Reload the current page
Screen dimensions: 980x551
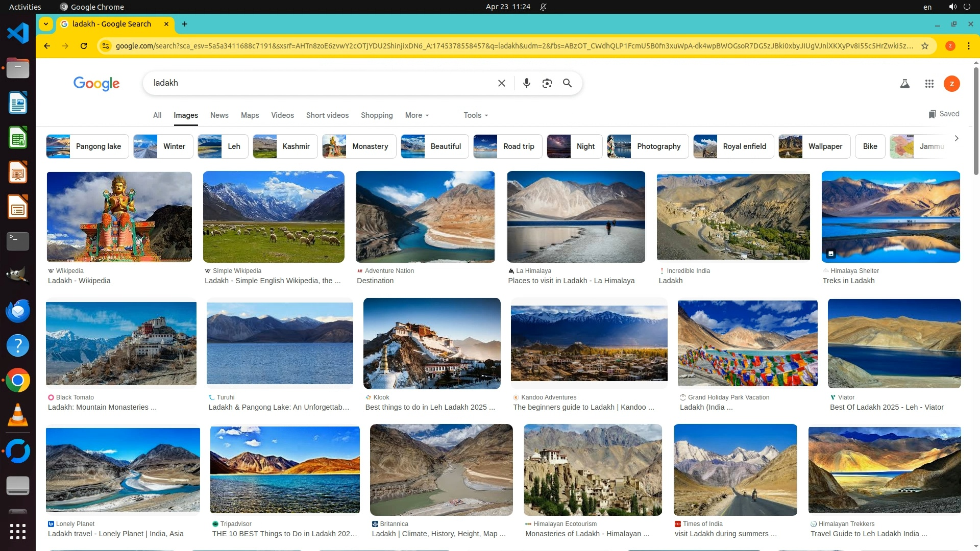(84, 46)
